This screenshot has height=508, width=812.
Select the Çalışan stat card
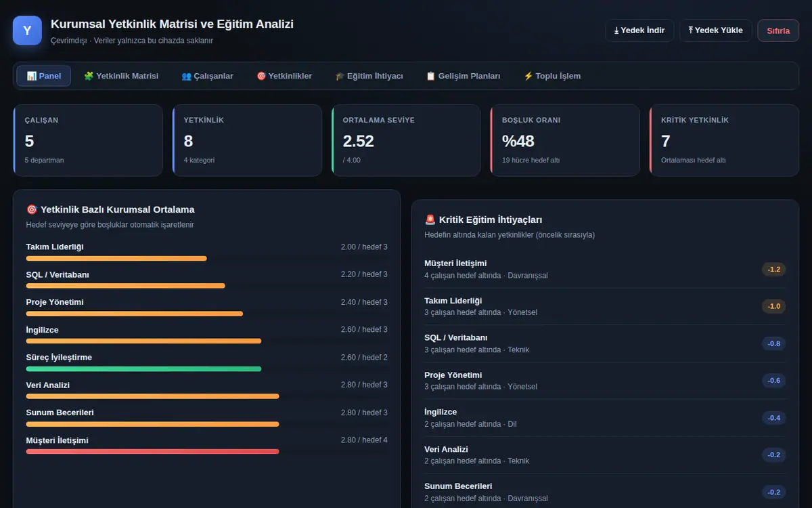(x=88, y=140)
